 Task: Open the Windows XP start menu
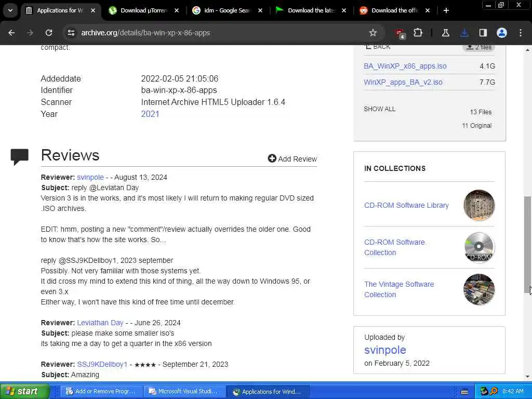(24, 391)
